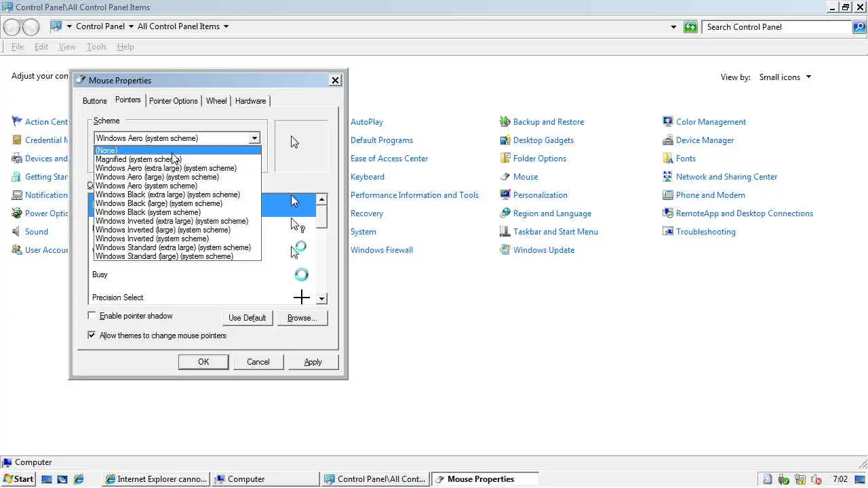868x488 pixels.
Task: Click the Apply button
Action: point(313,362)
